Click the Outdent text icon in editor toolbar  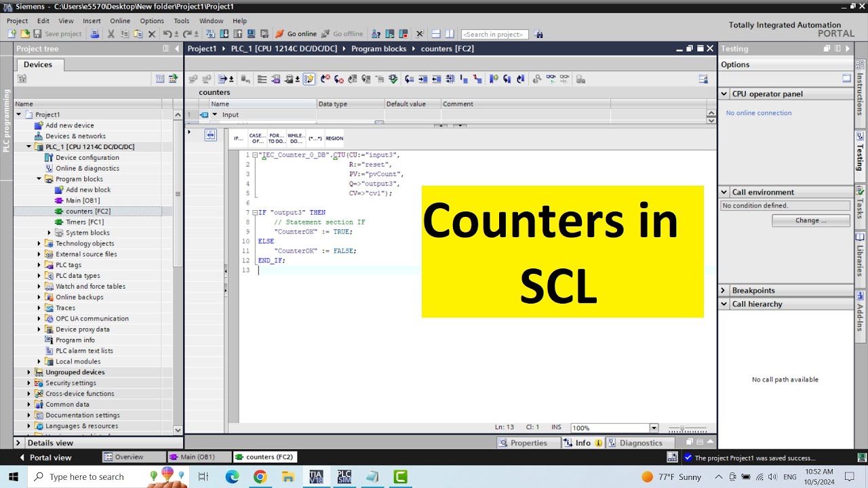tap(437, 79)
